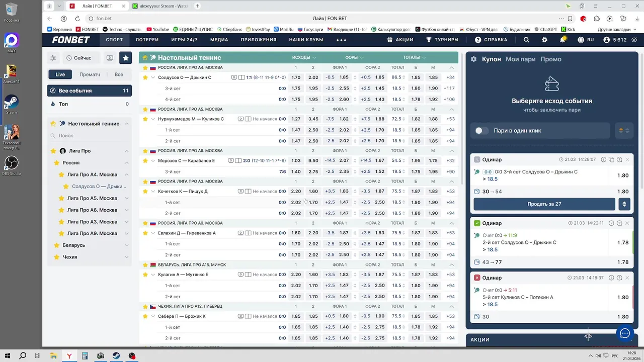The height and width of the screenshot is (362, 644).
Task: Open the live chat support bubble
Action: coord(625,333)
